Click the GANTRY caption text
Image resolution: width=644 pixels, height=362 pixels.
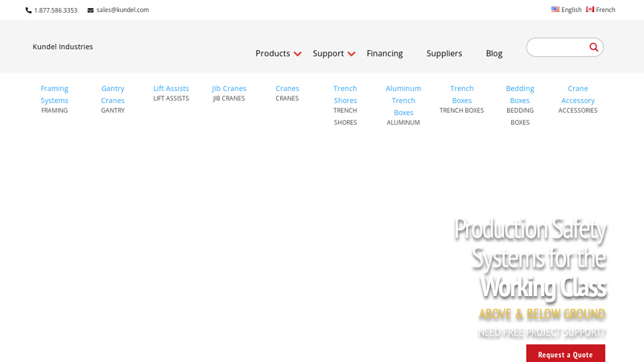point(113,110)
